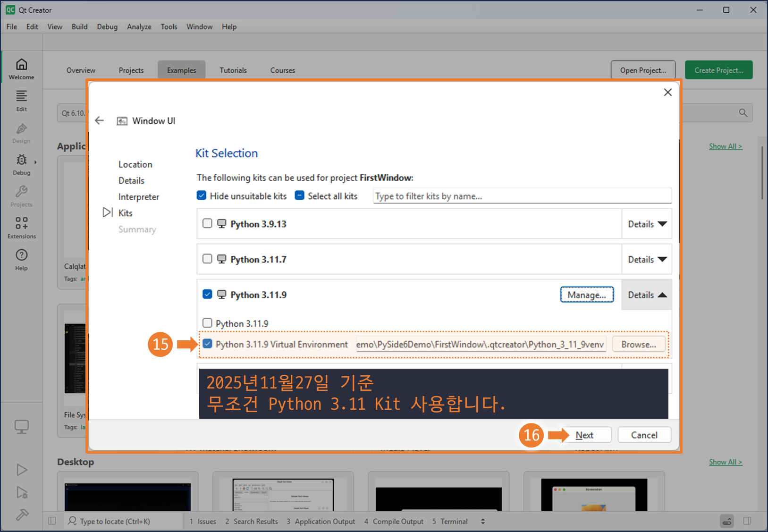This screenshot has width=768, height=532.
Task: Open the Issues output pane
Action: [x=203, y=521]
